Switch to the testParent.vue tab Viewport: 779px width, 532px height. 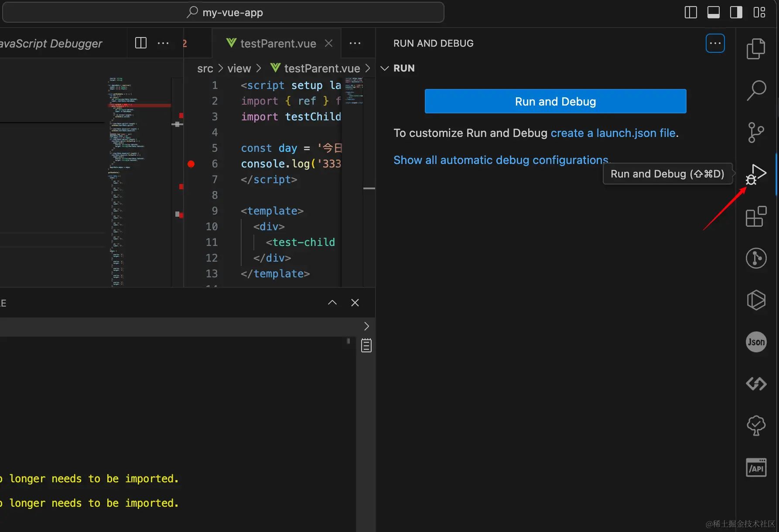278,43
